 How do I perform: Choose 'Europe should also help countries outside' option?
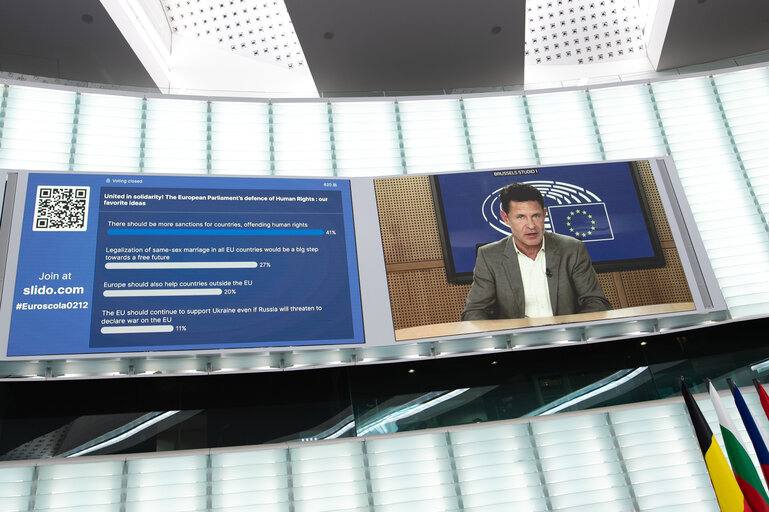(x=177, y=283)
